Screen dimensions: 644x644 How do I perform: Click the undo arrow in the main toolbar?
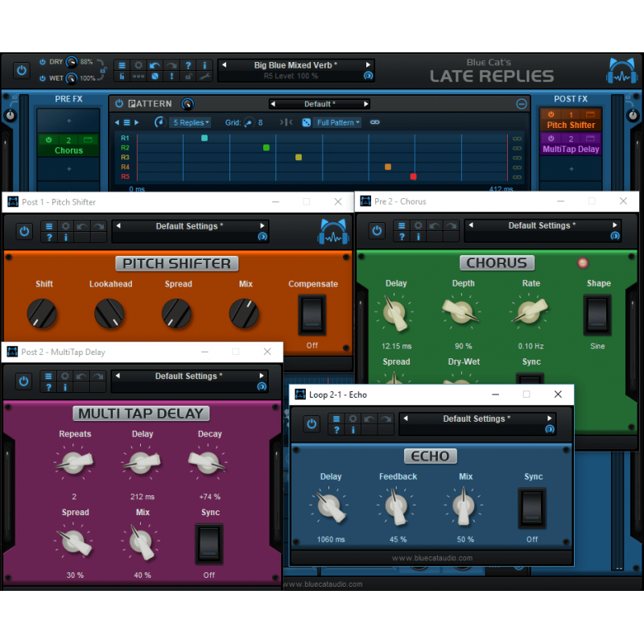(155, 65)
